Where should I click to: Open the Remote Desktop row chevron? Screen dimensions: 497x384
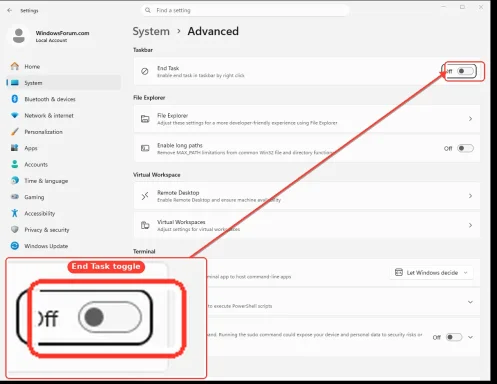click(x=470, y=196)
